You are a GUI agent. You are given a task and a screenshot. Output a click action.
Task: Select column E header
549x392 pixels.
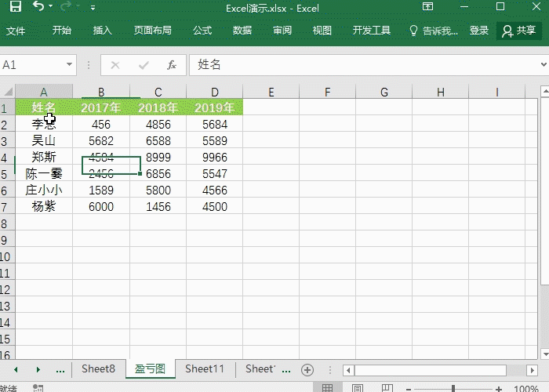pyautogui.click(x=271, y=92)
